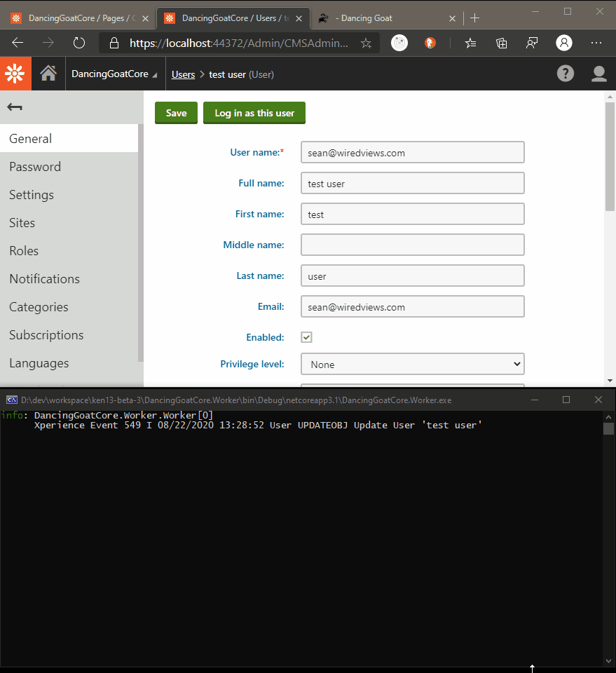Click the admin page vertical scrollbar thumb
The width and height of the screenshot is (616, 673).
(x=610, y=156)
